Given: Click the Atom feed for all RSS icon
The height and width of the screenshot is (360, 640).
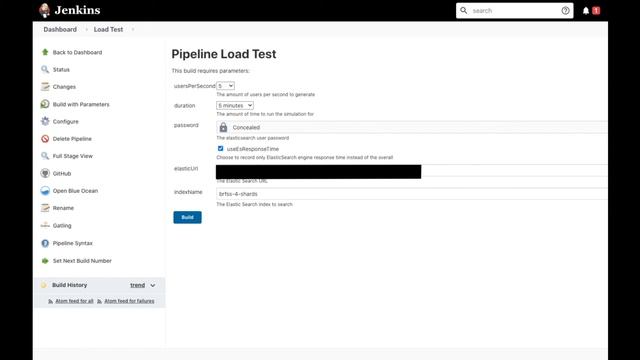Looking at the screenshot, I should click(50, 301).
